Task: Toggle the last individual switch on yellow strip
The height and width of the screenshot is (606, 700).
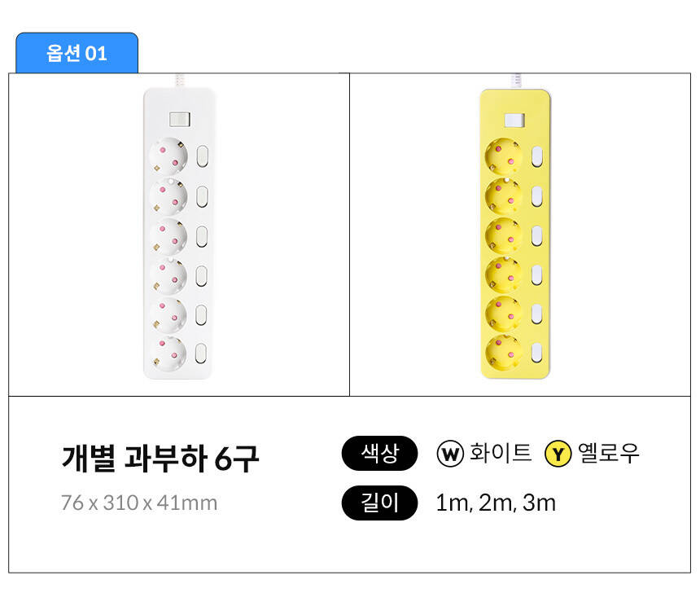Action: point(537,352)
